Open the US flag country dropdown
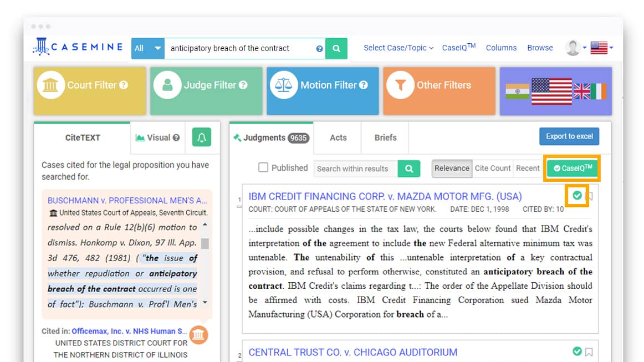Image resolution: width=644 pixels, height=362 pixels. pos(602,48)
